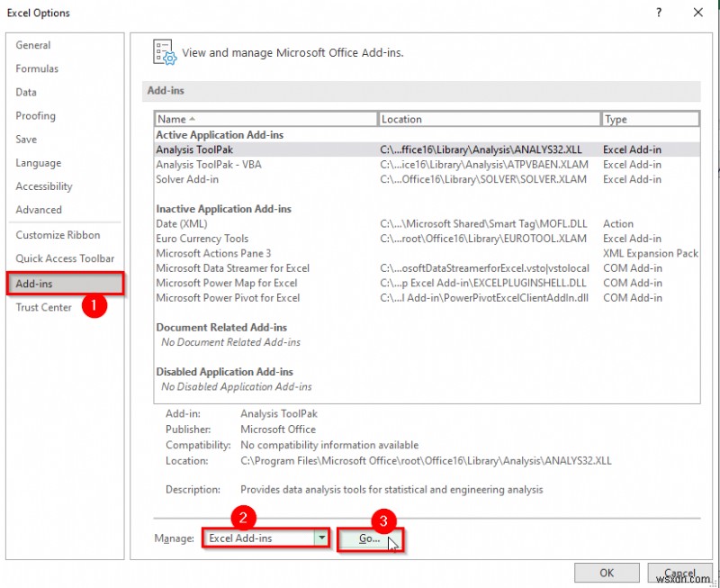The width and height of the screenshot is (720, 588).
Task: Select the Formulas category
Action: click(x=37, y=68)
